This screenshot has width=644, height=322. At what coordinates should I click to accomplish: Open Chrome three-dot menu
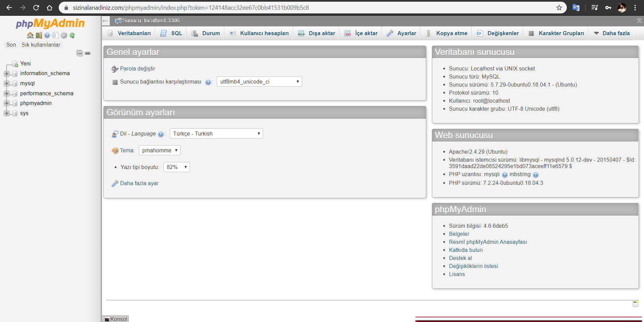(x=635, y=7)
